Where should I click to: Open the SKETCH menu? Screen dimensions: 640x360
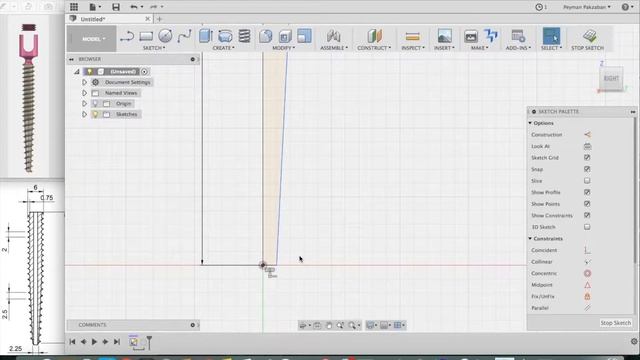(153, 48)
